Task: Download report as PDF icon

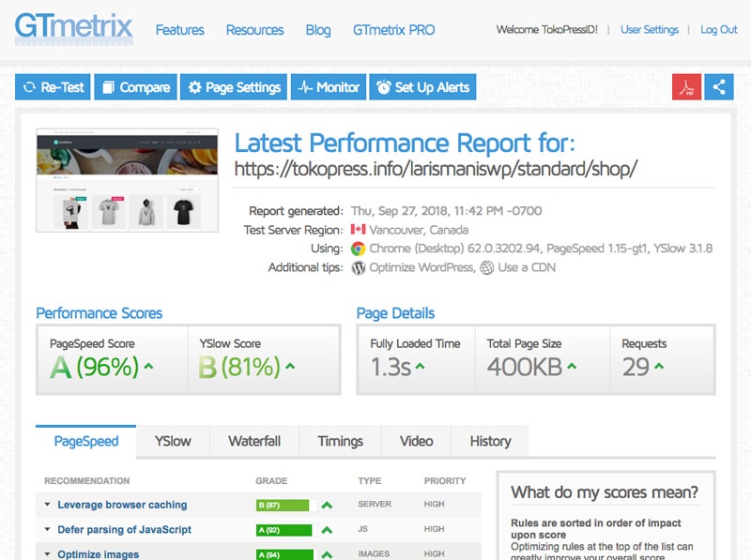Action: click(x=687, y=87)
